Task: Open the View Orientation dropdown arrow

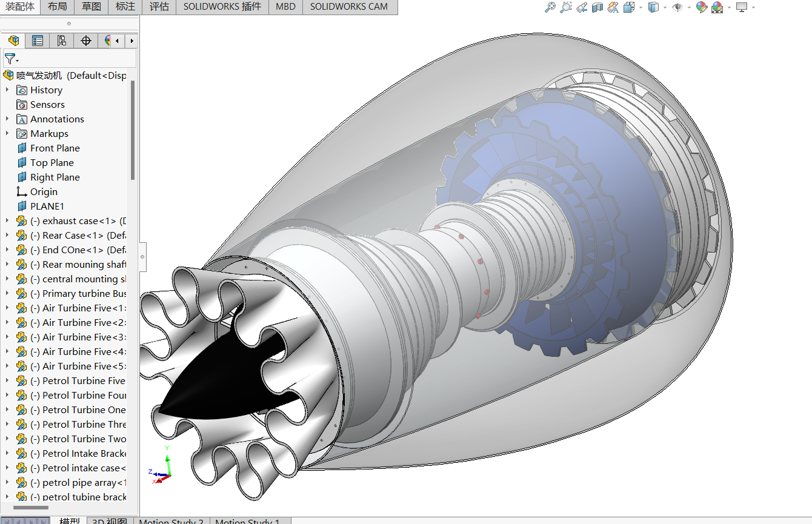Action: [x=640, y=8]
